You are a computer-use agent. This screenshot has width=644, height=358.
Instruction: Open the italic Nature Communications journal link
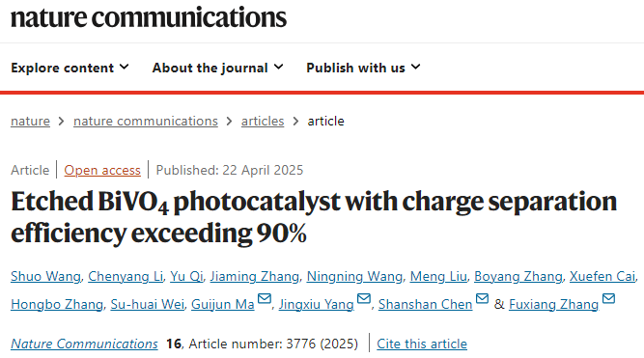tap(84, 344)
